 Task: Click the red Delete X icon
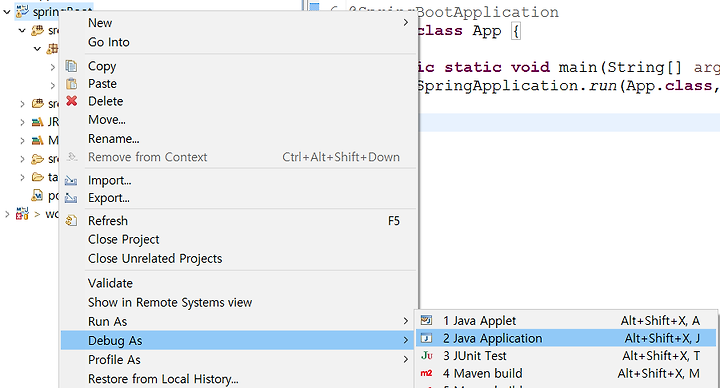(x=71, y=101)
